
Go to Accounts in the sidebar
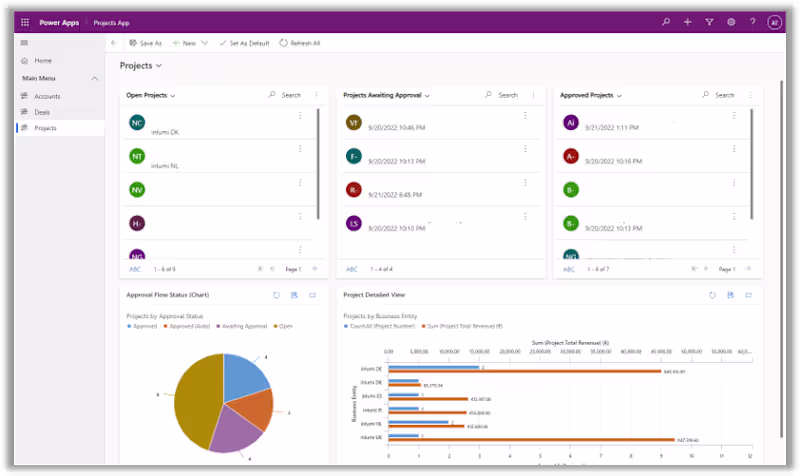coord(47,96)
